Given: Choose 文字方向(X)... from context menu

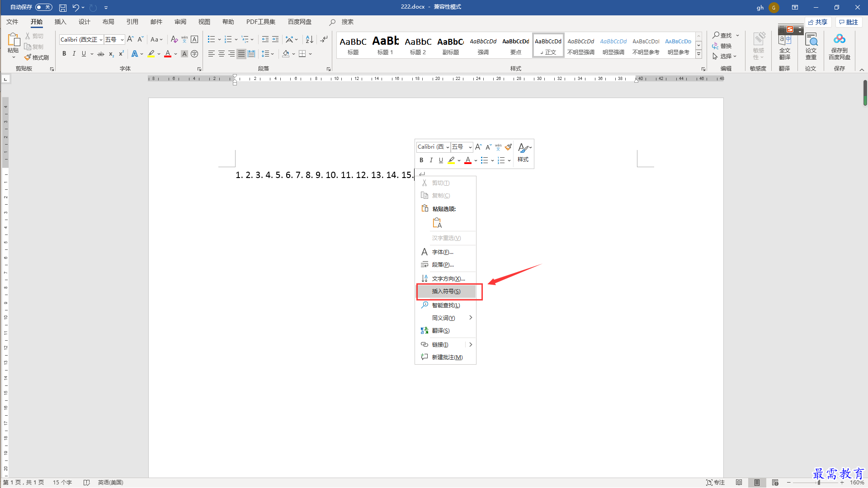Looking at the screenshot, I should [x=446, y=279].
